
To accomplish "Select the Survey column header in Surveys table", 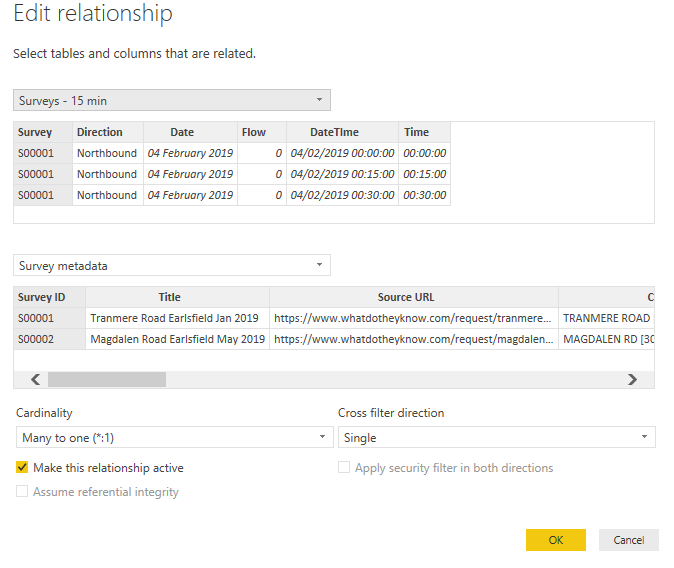I will tap(43, 132).
